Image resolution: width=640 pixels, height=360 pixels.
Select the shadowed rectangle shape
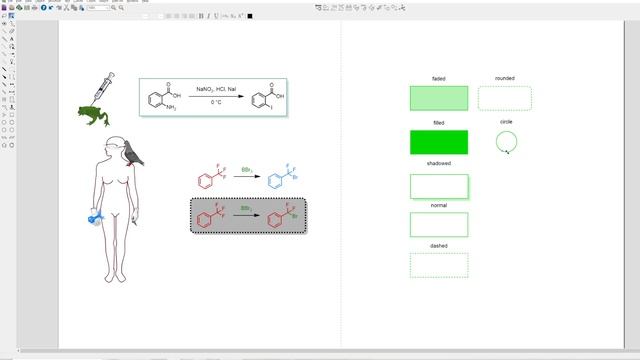point(439,187)
